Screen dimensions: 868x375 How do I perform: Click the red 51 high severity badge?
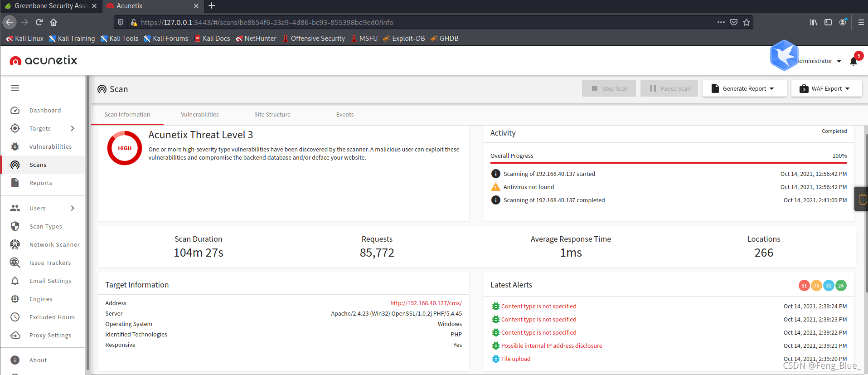point(804,285)
